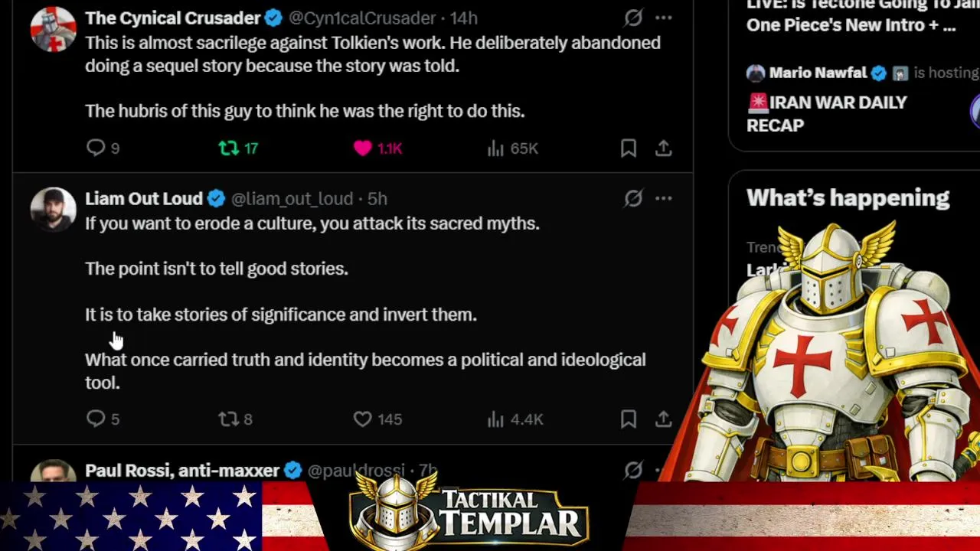Reply to Liam Out Loud's post
Screen dimensions: 980x551
click(96, 419)
